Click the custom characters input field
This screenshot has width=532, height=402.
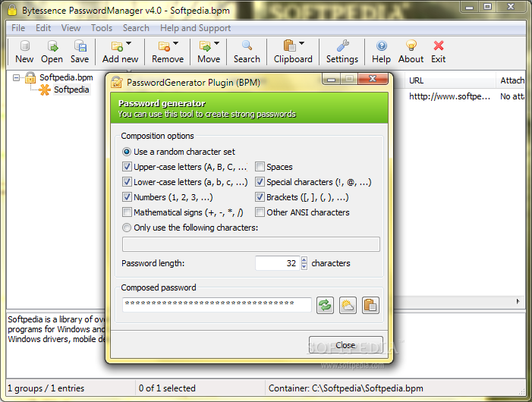click(250, 244)
